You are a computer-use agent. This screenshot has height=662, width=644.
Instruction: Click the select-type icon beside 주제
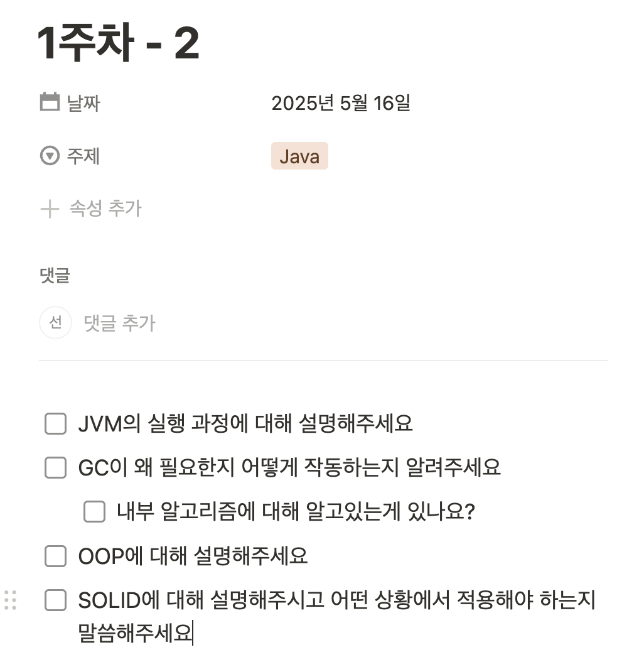50,156
